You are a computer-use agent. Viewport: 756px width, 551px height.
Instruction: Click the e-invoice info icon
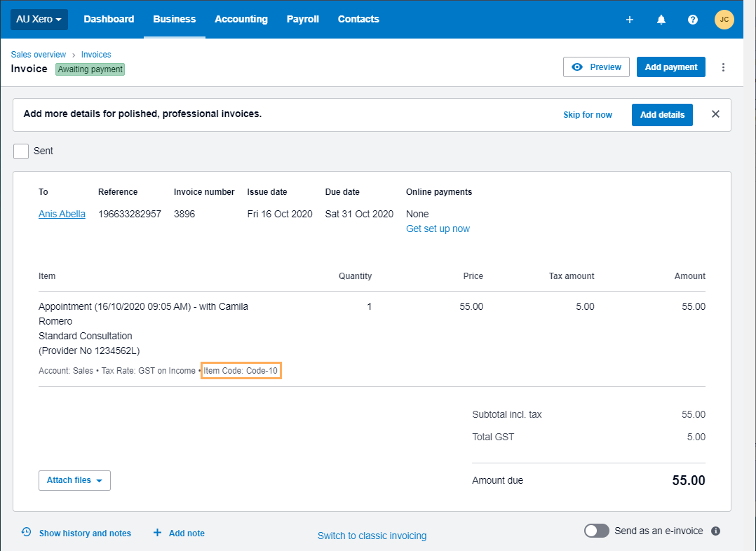pyautogui.click(x=715, y=531)
